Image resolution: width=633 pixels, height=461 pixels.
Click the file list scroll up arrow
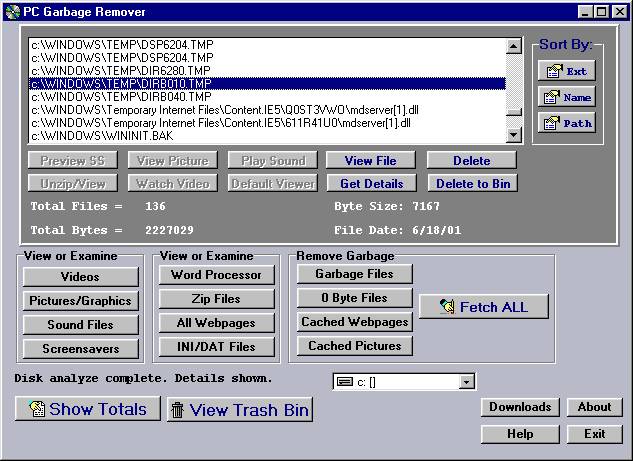(x=514, y=46)
